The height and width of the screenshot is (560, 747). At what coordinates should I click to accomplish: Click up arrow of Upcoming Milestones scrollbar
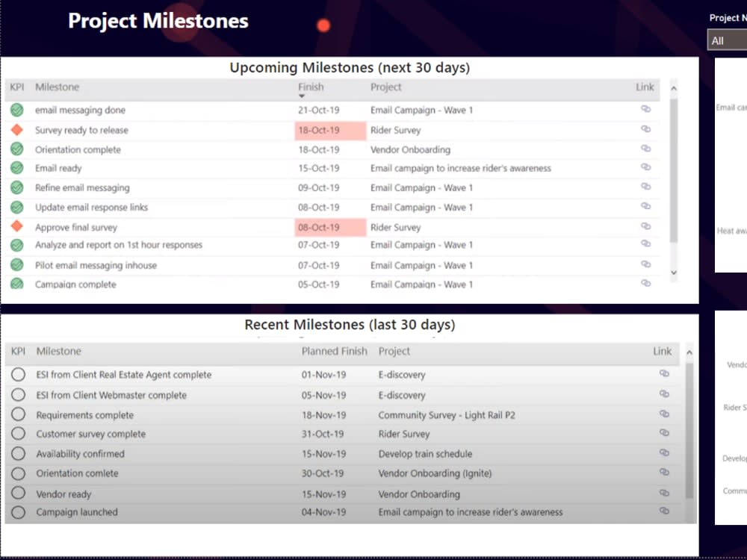pyautogui.click(x=674, y=88)
